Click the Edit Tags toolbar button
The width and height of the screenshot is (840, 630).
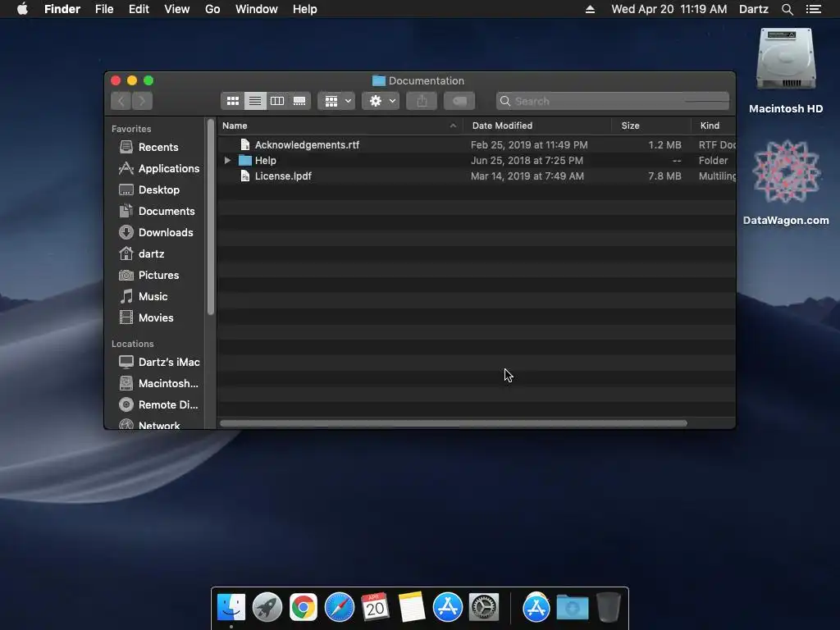(459, 101)
